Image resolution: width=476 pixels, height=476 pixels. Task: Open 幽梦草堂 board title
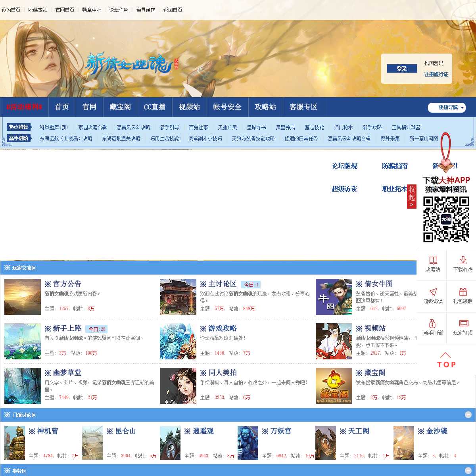point(67,372)
